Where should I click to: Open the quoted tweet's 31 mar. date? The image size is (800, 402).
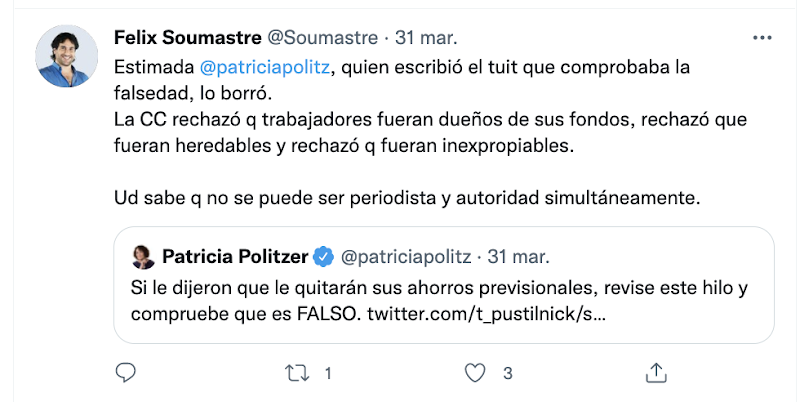tap(513, 257)
